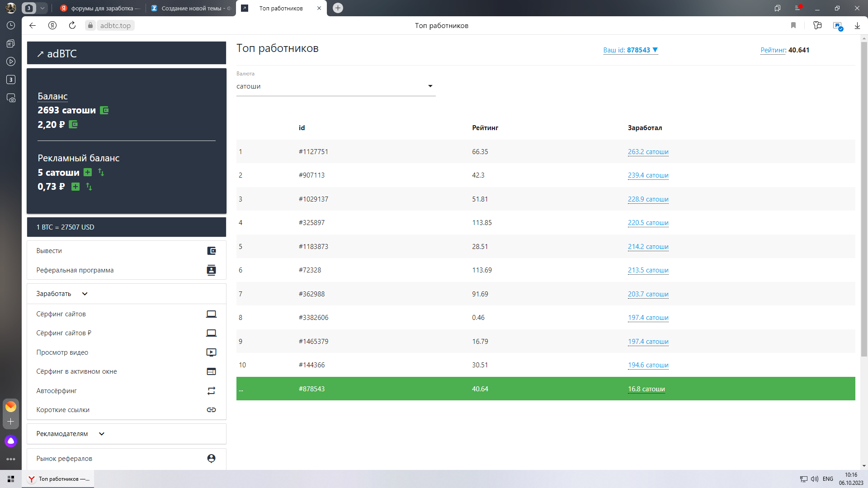Click Рынок рефералов account icon
Image resolution: width=868 pixels, height=488 pixels.
[211, 458]
